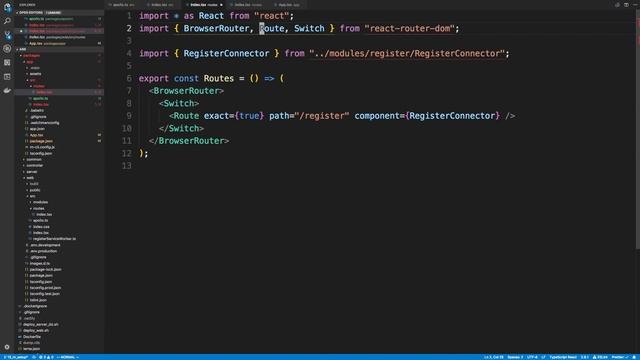Click NORMAL vim mode in status bar
Image resolution: width=640 pixels, height=360 pixels.
68,357
